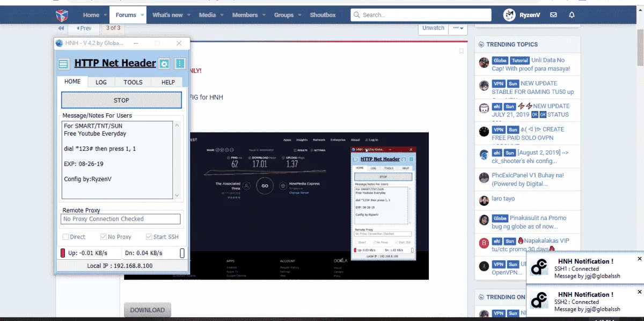Screen dimensions: 644x321
Task: Click the SSH2 notification app icon
Action: [x=539, y=301]
